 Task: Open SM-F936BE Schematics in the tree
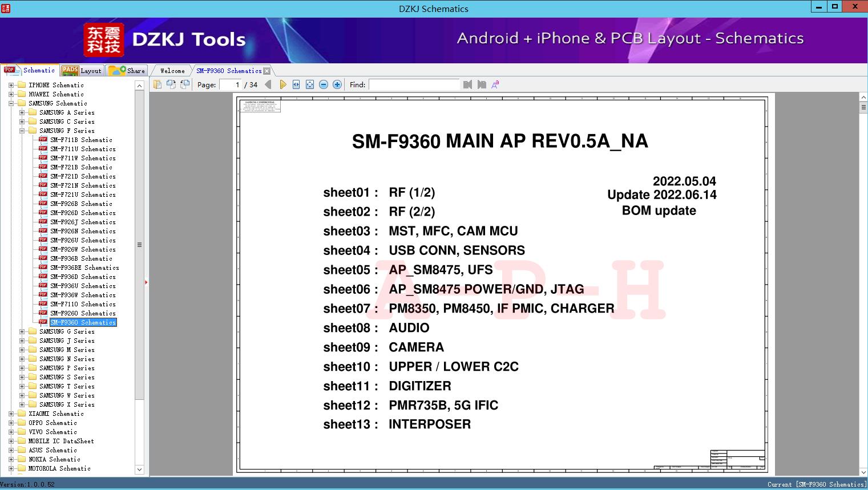click(x=84, y=268)
